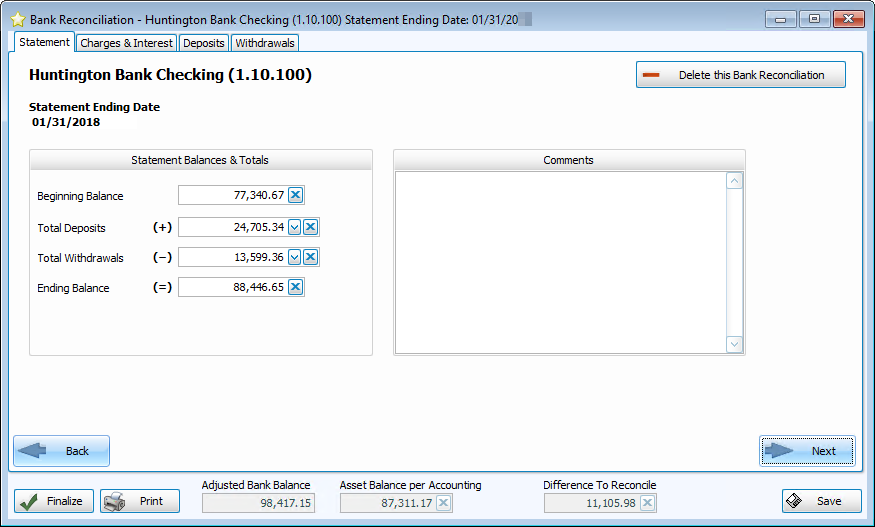Expand the Total Withdrawals dropdown arrow
Image resolution: width=875 pixels, height=527 pixels.
click(295, 257)
